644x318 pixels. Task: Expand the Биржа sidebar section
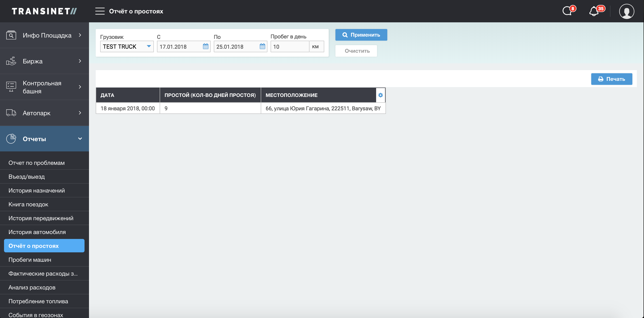pyautogui.click(x=44, y=61)
